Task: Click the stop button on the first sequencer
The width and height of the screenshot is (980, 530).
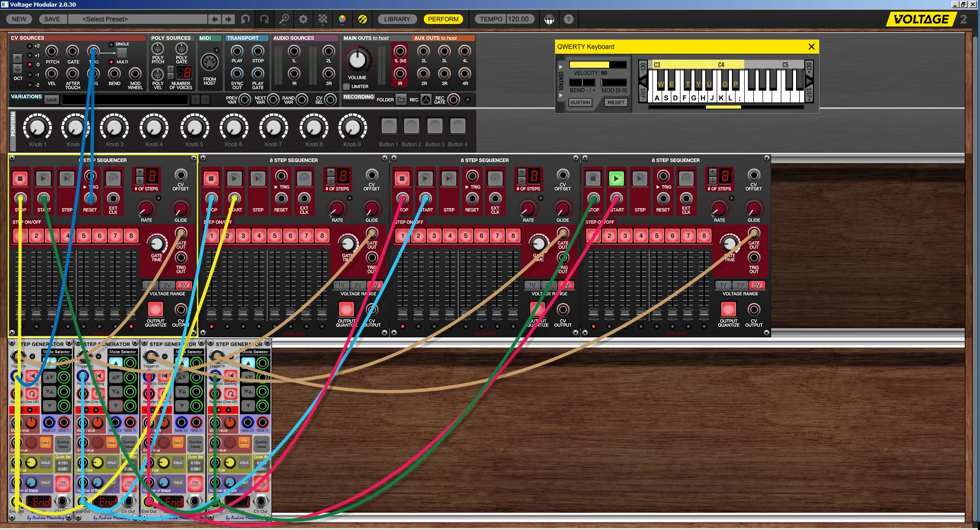Action: (x=20, y=178)
